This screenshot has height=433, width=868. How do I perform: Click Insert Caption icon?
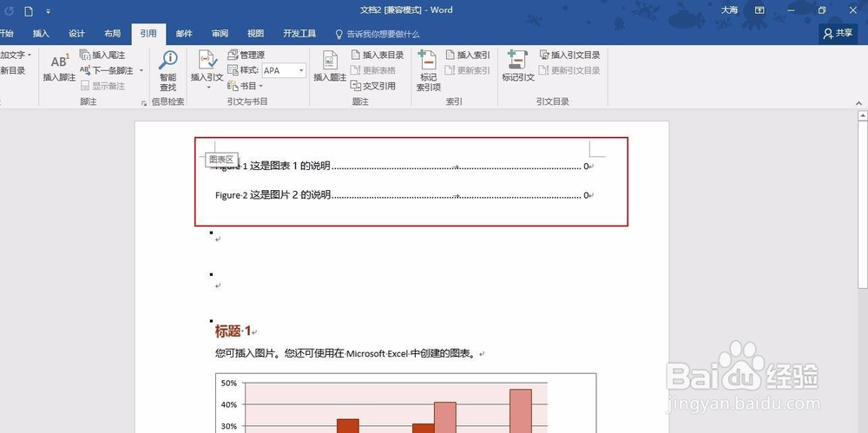[x=330, y=61]
